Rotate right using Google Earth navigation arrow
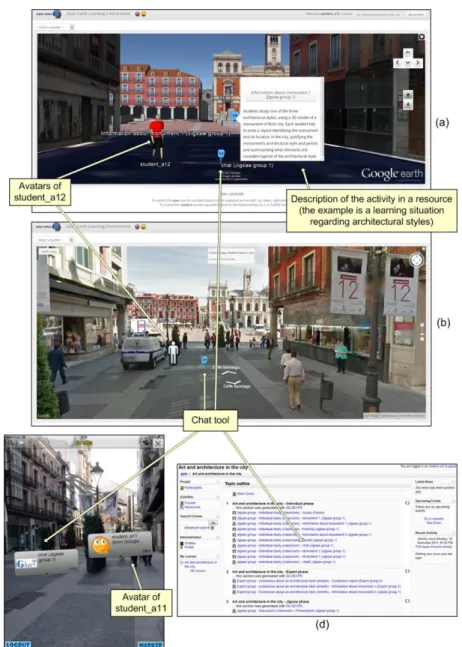 (x=418, y=63)
